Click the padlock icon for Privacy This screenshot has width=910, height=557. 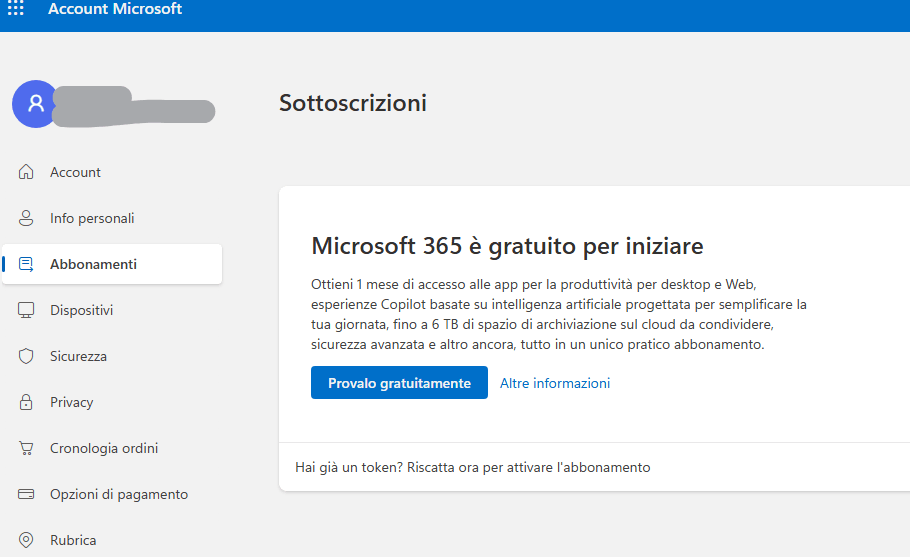[x=26, y=402]
